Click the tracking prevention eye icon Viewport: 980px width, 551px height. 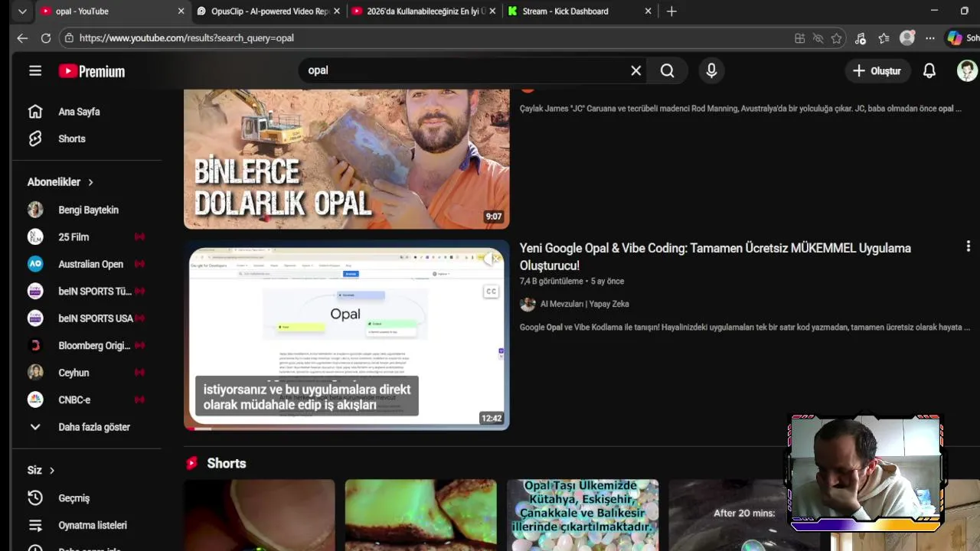tap(818, 38)
